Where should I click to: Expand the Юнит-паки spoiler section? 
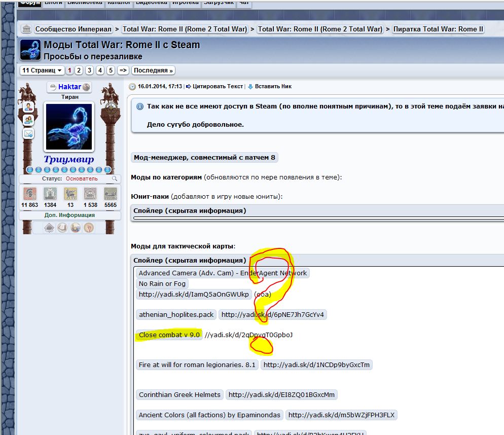click(190, 210)
